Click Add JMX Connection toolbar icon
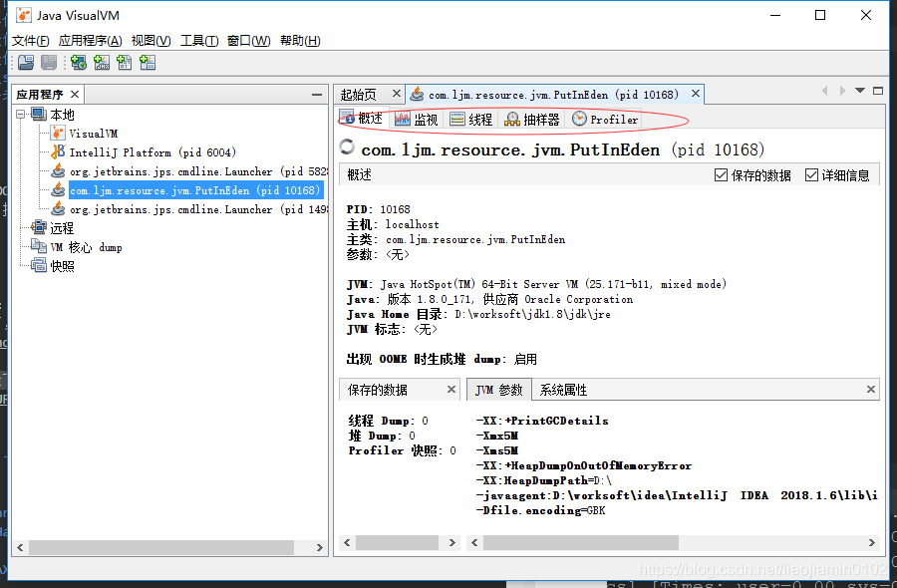 [x=102, y=63]
